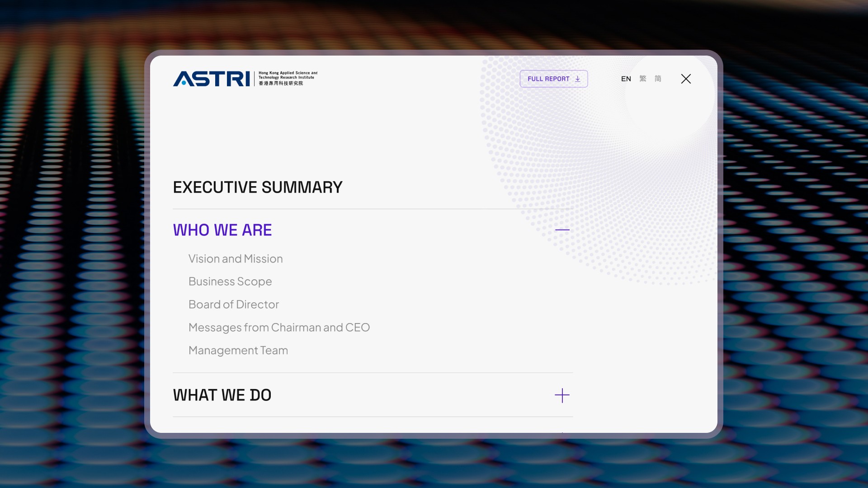Collapse Who We Are using the minus icon
The height and width of the screenshot is (488, 868).
tap(562, 230)
